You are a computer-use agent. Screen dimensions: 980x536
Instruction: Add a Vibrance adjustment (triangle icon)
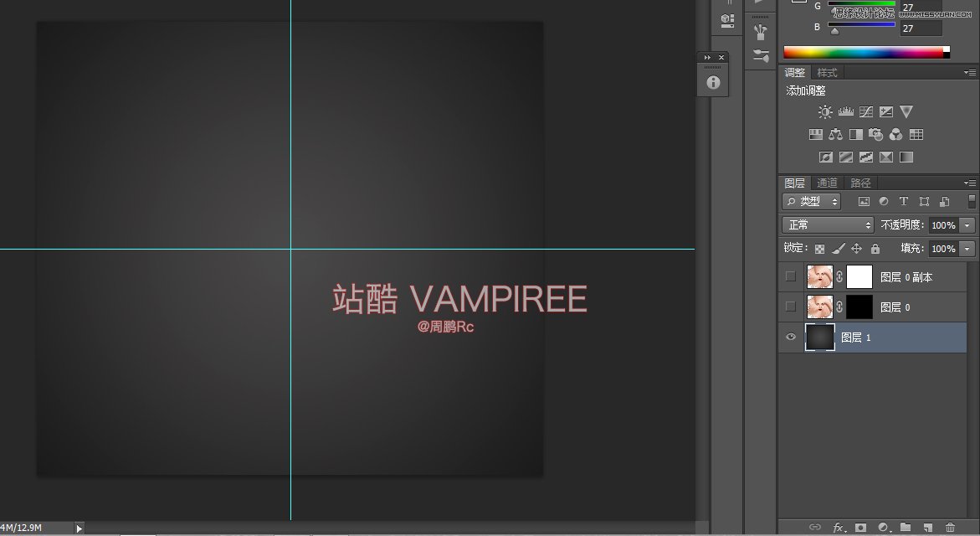(906, 112)
